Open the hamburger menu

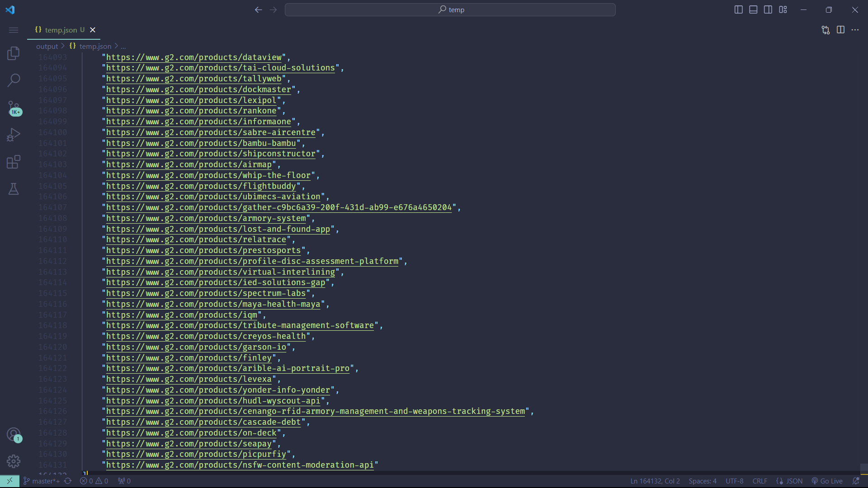[x=13, y=30]
